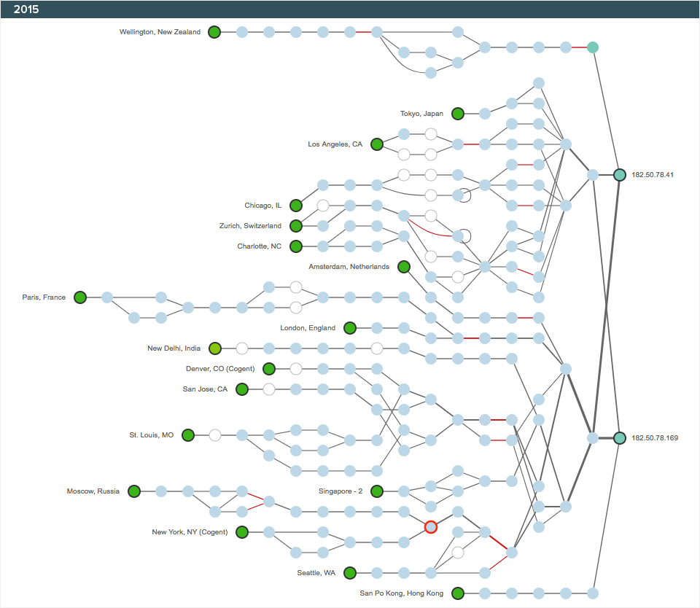Click the St. Louis, MO agent node
Image resolution: width=700 pixels, height=608 pixels.
(x=187, y=435)
